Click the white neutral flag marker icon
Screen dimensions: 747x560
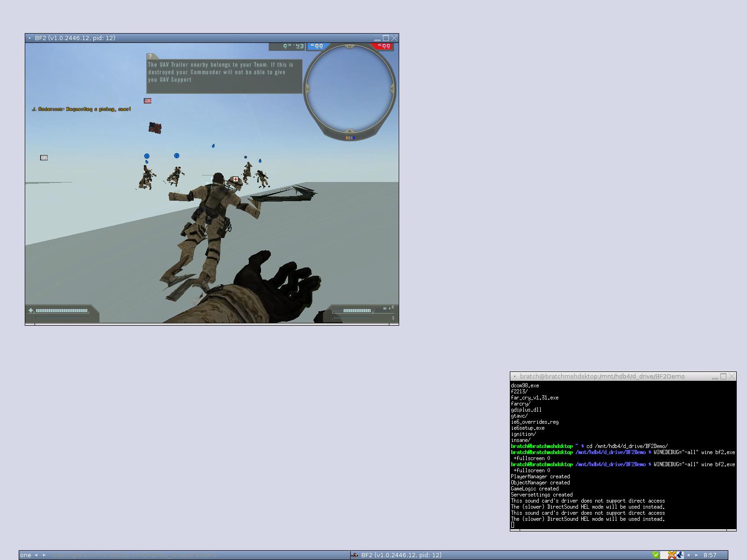(44, 158)
